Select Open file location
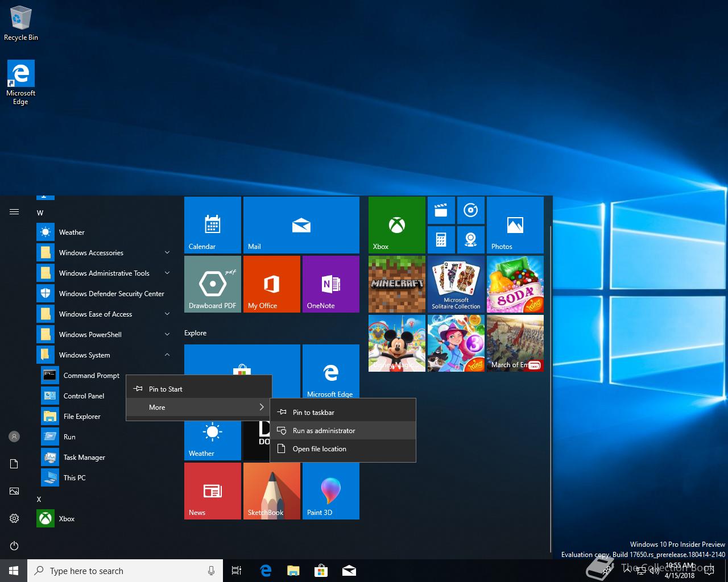 tap(343, 449)
